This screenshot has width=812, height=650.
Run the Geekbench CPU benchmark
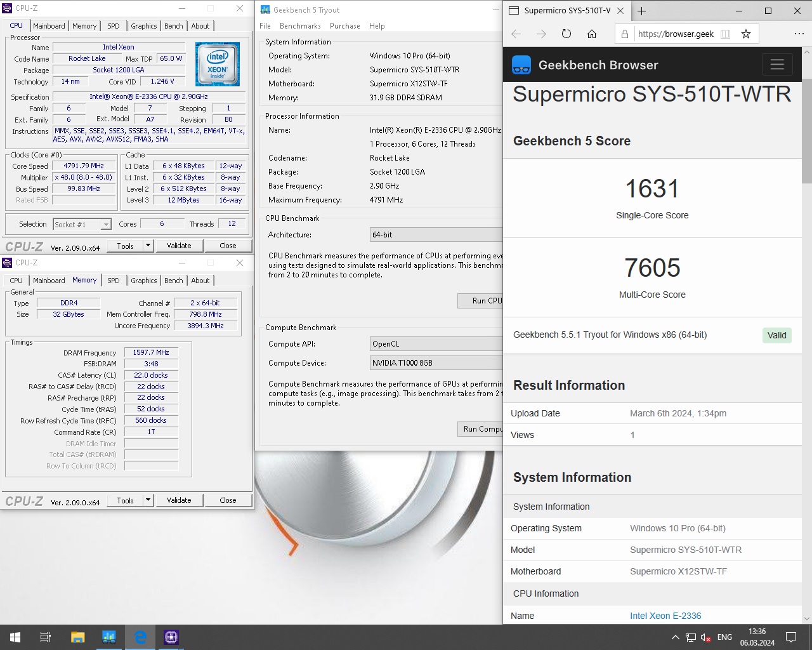pos(480,301)
